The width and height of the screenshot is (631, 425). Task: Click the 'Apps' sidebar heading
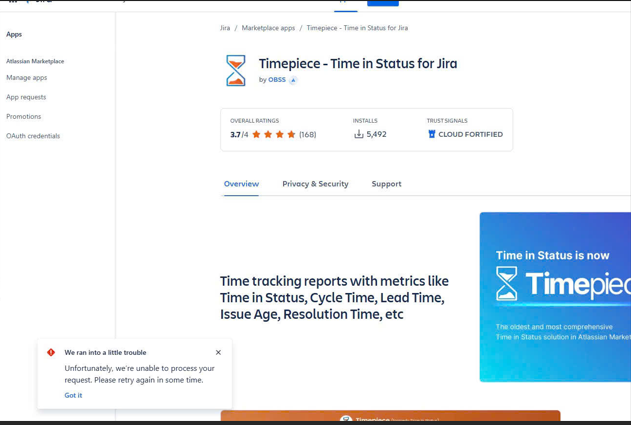tap(14, 34)
